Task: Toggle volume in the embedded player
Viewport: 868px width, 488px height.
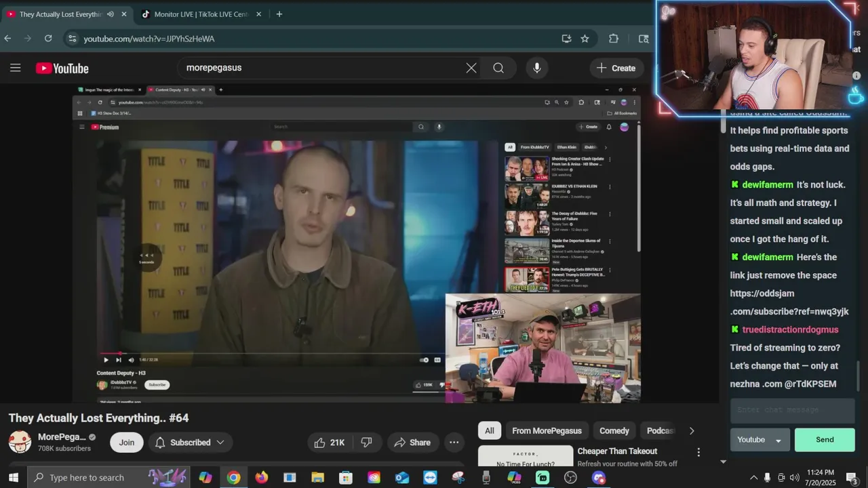Action: pos(132,360)
